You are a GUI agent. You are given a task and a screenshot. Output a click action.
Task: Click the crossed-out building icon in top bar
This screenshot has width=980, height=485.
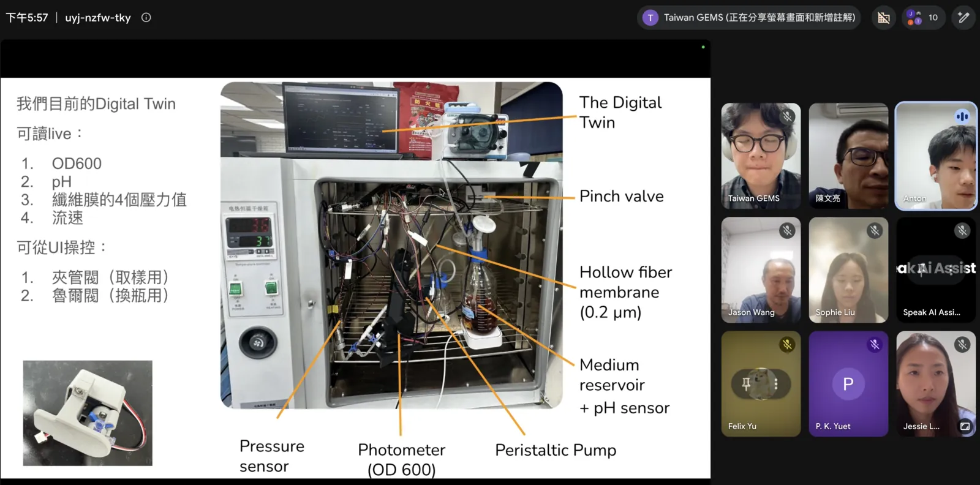883,18
